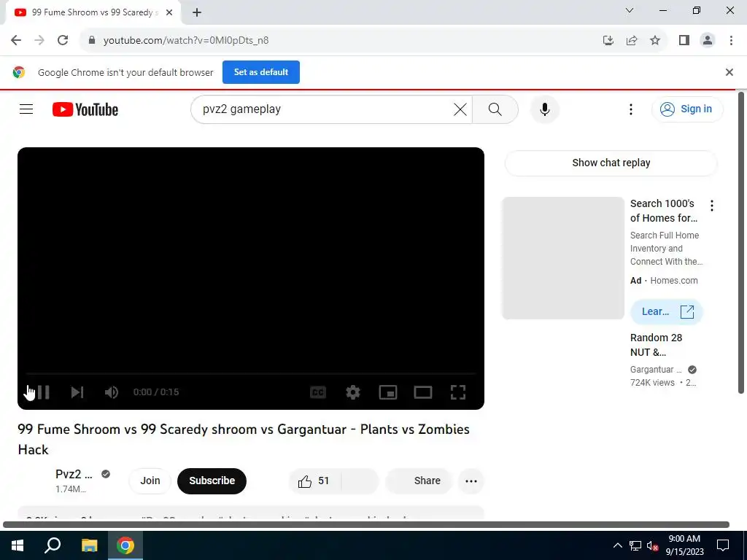Close the 99 Fume Shroom tab
Viewport: 747px width, 560px height.
pos(169,13)
